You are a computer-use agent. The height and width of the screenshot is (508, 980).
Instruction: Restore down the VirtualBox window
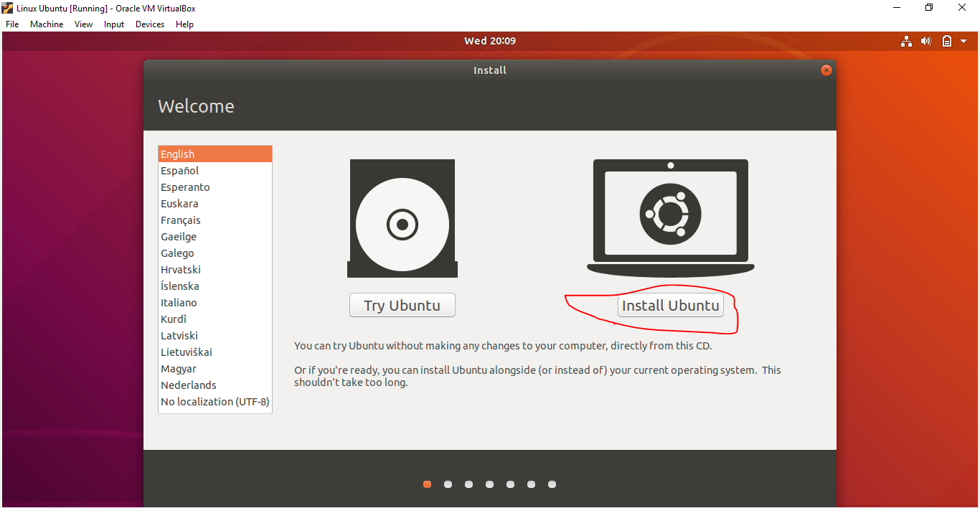(x=930, y=8)
